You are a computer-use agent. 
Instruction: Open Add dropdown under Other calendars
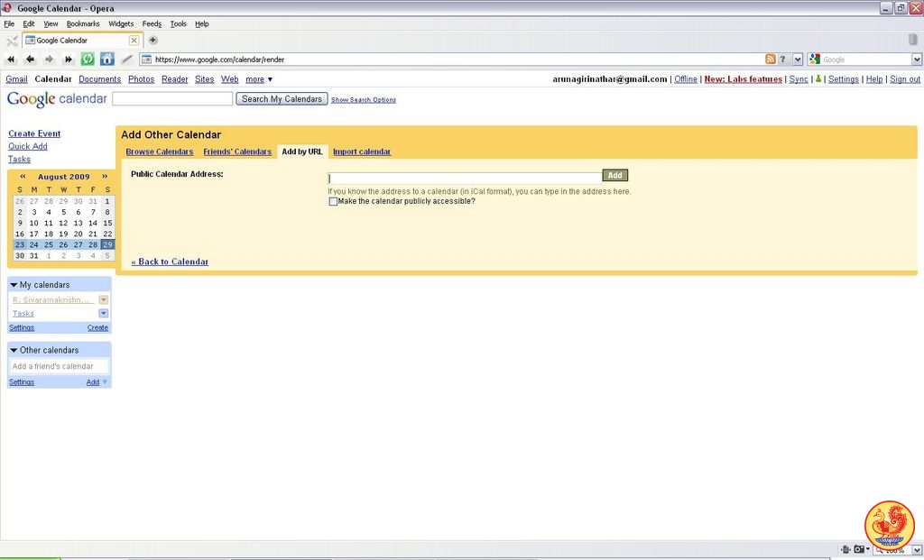[97, 382]
